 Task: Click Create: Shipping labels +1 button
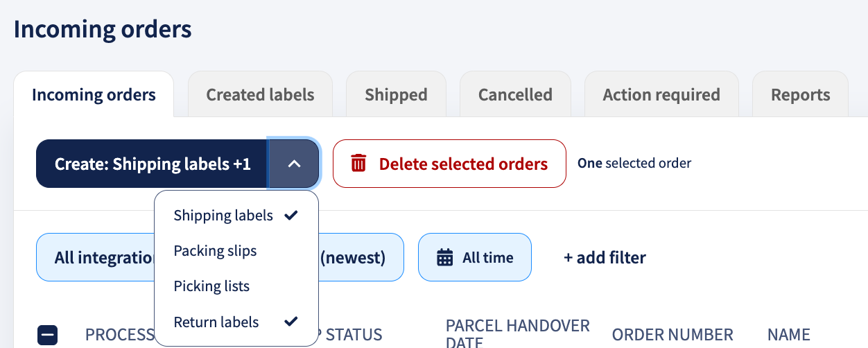[153, 164]
